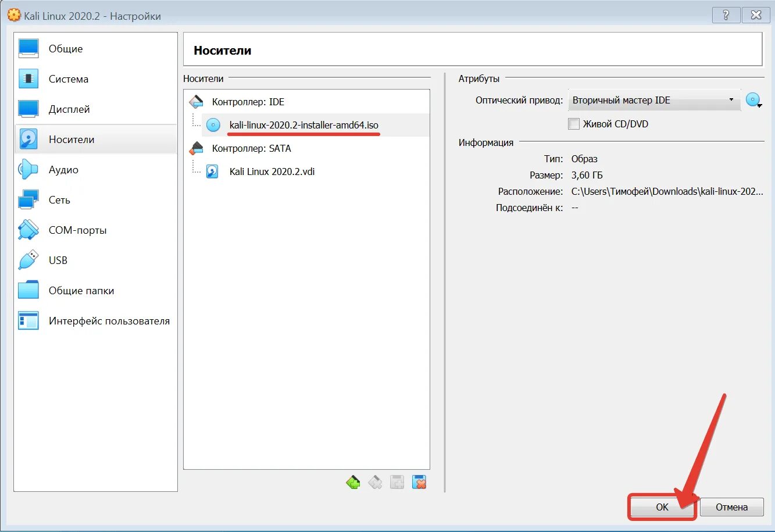Click the size value 3,60 ГБ

[x=588, y=175]
